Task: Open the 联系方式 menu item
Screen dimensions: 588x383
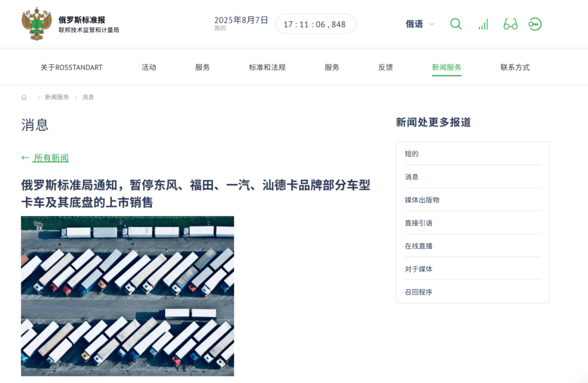Action: 515,68
